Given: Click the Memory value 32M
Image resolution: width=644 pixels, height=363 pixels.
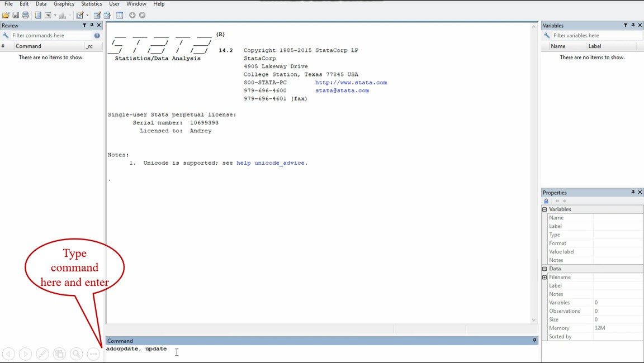Looking at the screenshot, I should tap(600, 328).
